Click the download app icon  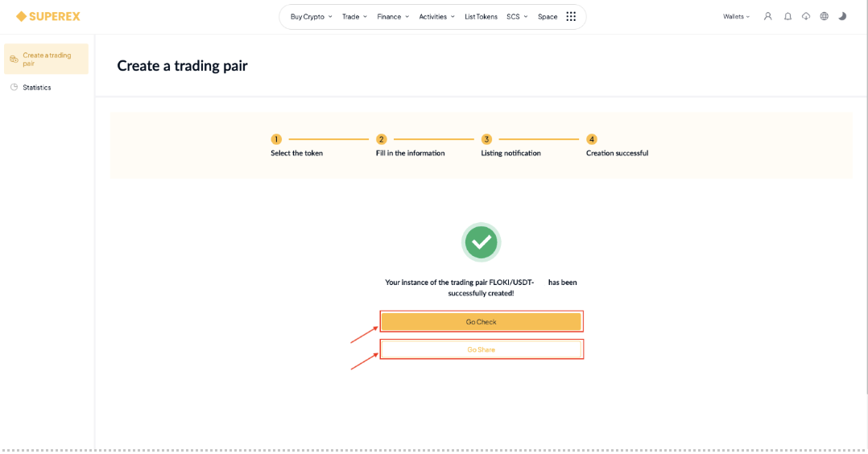click(x=806, y=17)
